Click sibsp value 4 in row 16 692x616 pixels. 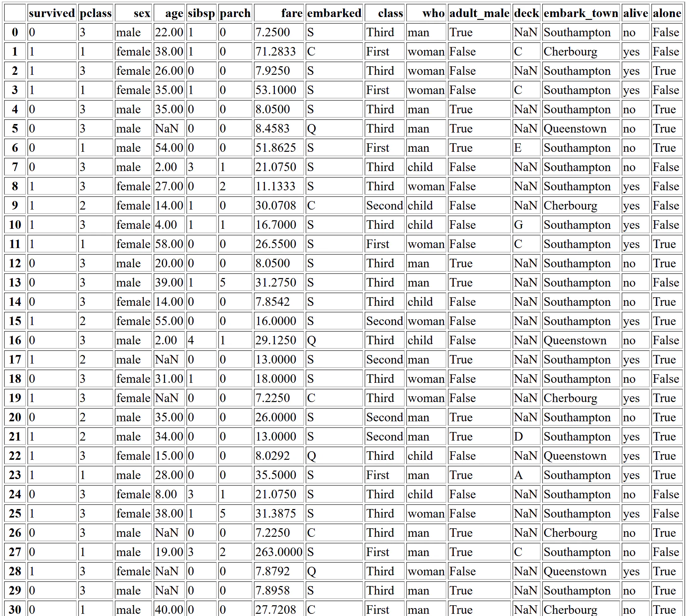(191, 340)
